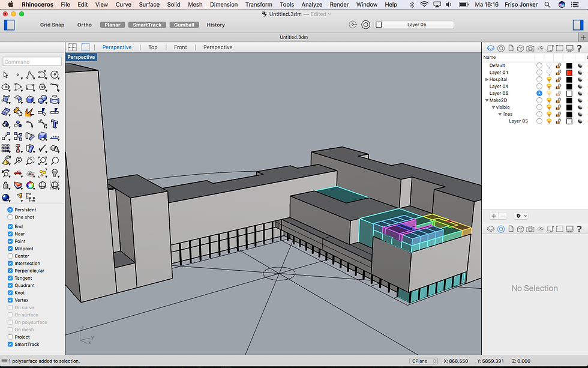
Task: Choose the single Point tool
Action: 18,75
